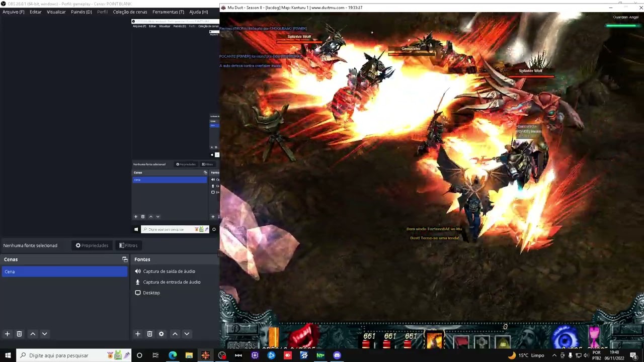Click the OBS preview thumbnail area

coord(175,127)
